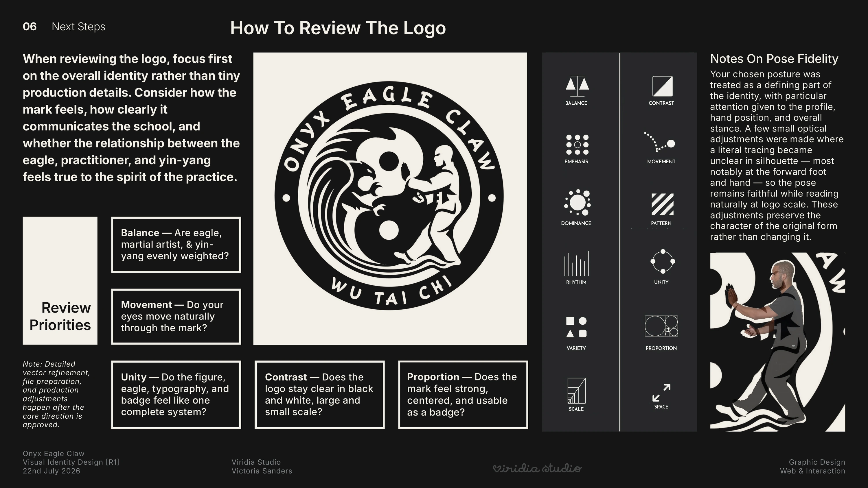Click the 'MOVEMENT' icon label
This screenshot has width=868, height=488.
pyautogui.click(x=661, y=162)
